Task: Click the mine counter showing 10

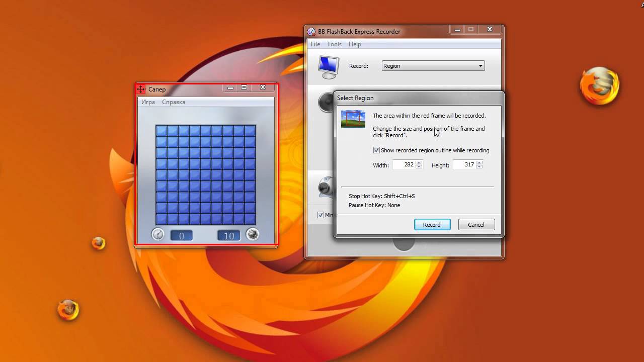Action: pos(229,235)
